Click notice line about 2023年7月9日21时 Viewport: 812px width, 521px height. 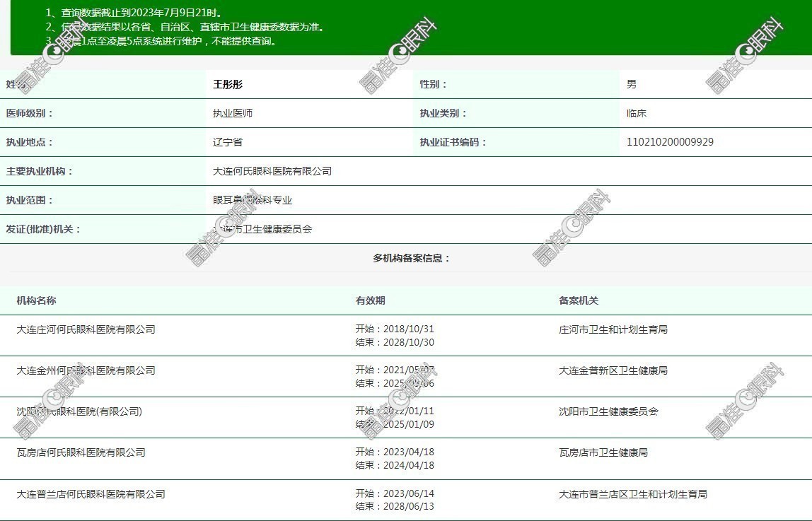[x=134, y=13]
